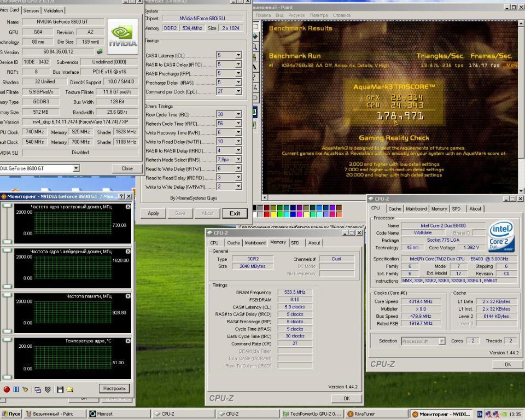Open the SPD tab in the memory CPU-Z window
The height and width of the screenshot is (420, 525).
(295, 243)
